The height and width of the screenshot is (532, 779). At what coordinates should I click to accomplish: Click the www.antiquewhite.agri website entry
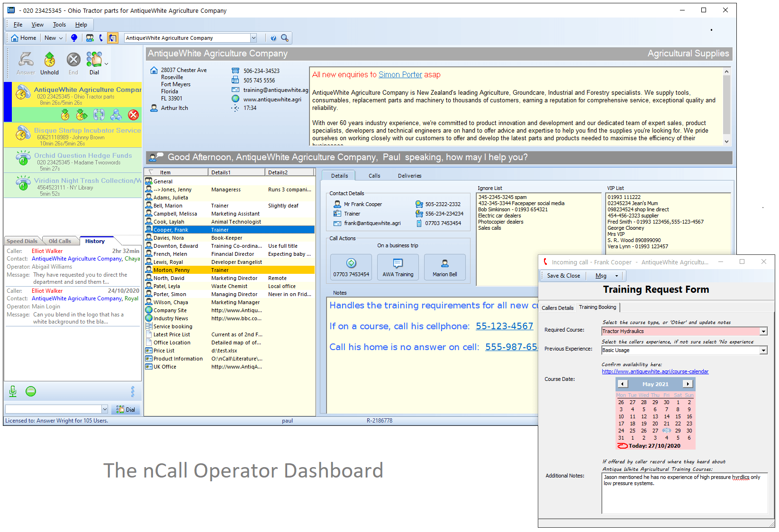coord(272,99)
